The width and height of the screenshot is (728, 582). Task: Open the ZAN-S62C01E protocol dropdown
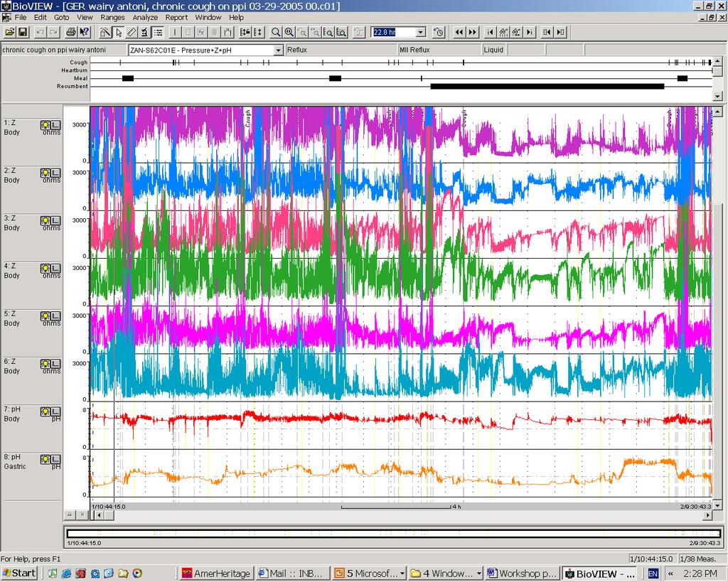click(x=278, y=50)
